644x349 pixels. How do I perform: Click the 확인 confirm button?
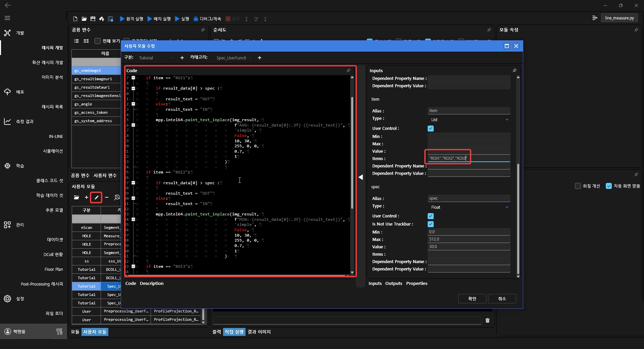(472, 299)
